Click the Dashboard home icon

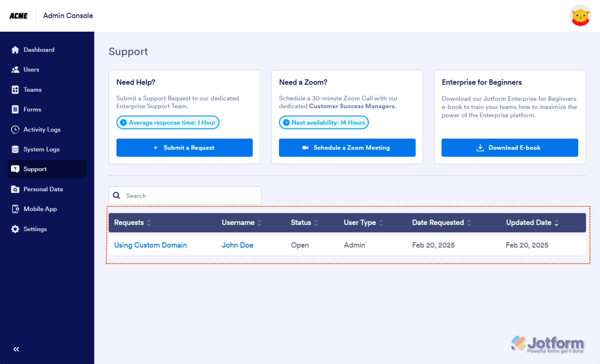[15, 50]
